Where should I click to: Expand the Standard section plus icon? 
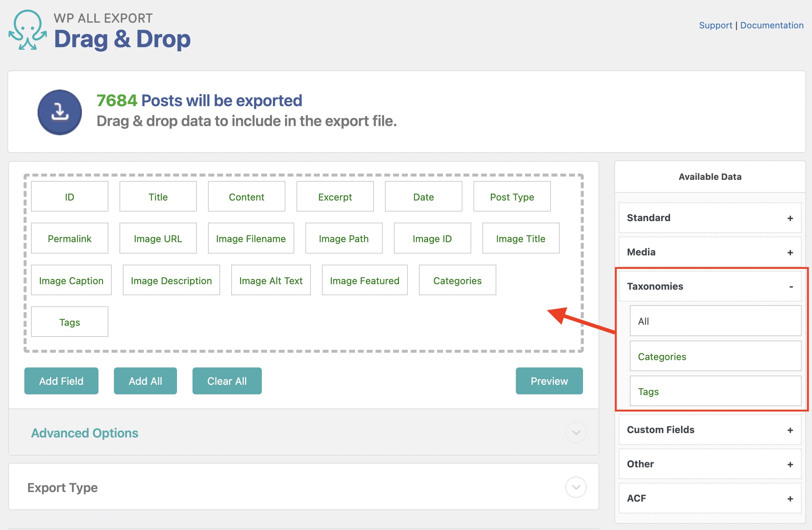pyautogui.click(x=790, y=218)
